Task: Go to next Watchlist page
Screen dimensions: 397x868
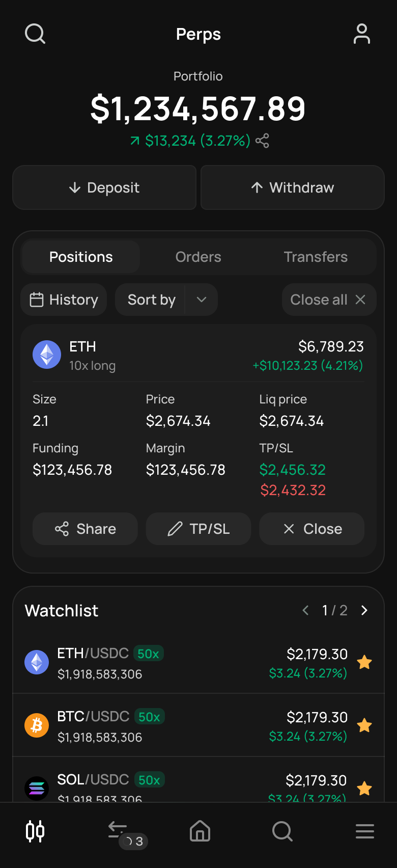Action: 364,610
